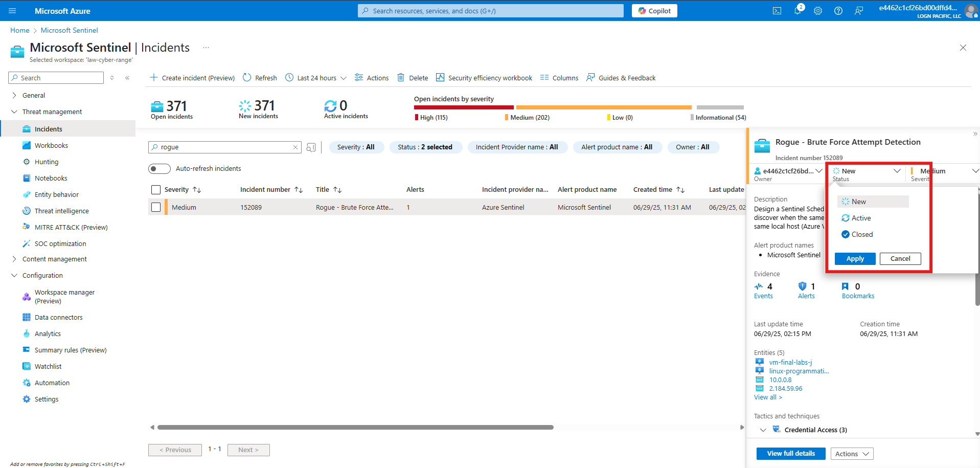Check the select-all incidents checkbox

pyautogui.click(x=156, y=190)
